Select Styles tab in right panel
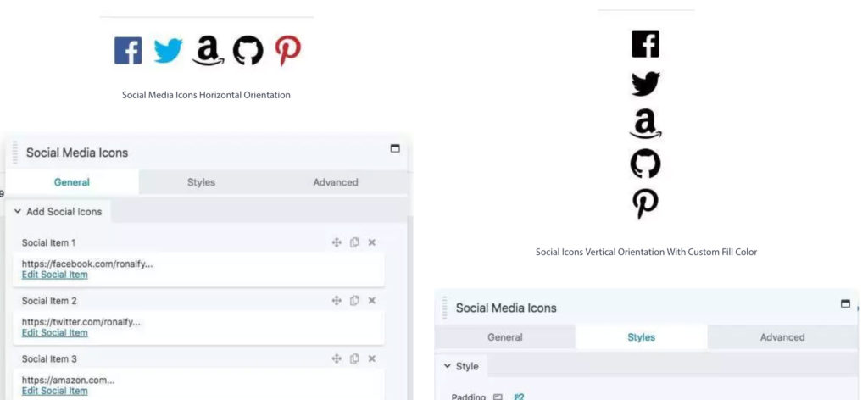Screen dimensions: 868x400 (641, 337)
